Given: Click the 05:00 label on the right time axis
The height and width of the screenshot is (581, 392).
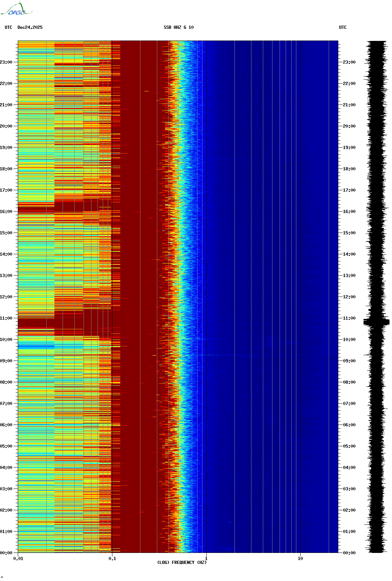Looking at the screenshot, I should [349, 446].
